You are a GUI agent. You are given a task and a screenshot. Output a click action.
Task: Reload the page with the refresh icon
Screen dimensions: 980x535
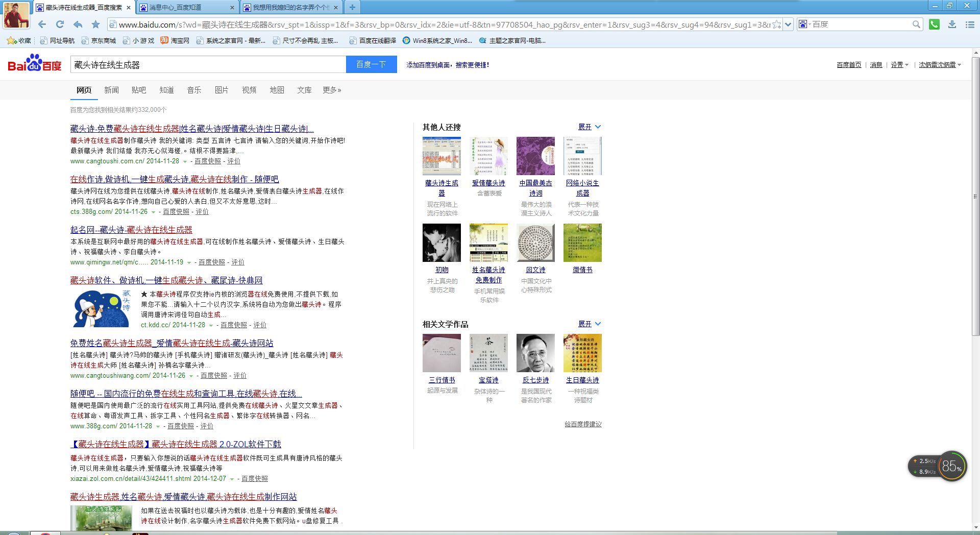pyautogui.click(x=60, y=24)
